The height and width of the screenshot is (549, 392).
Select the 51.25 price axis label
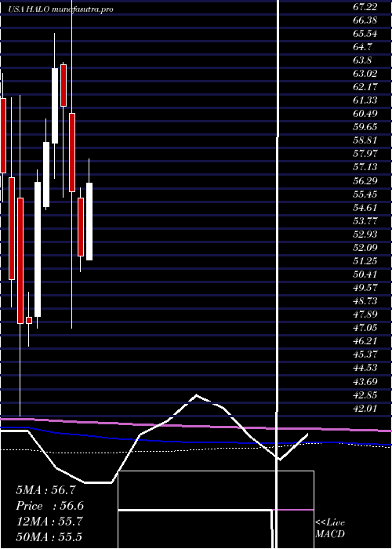(365, 260)
